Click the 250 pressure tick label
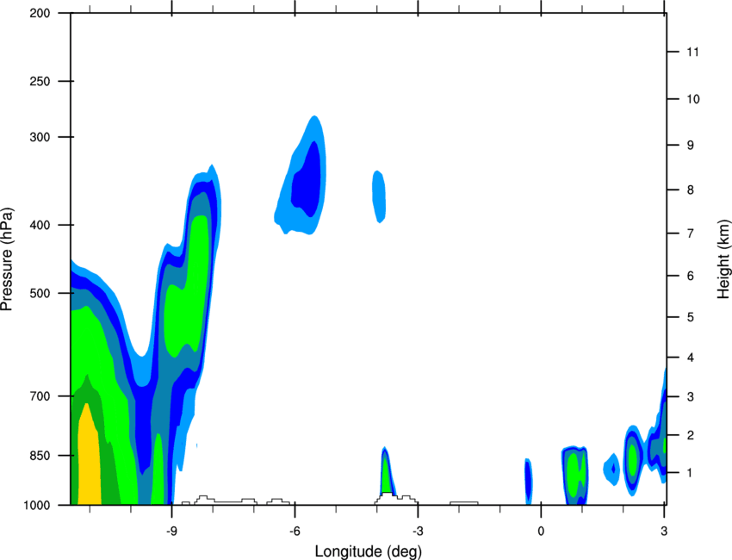 click(x=40, y=81)
